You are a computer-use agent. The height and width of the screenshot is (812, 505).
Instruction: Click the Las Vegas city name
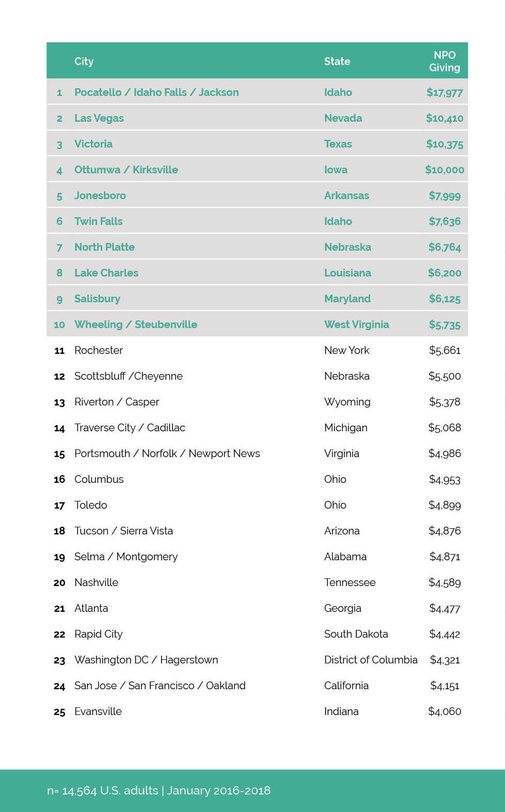[x=99, y=118]
